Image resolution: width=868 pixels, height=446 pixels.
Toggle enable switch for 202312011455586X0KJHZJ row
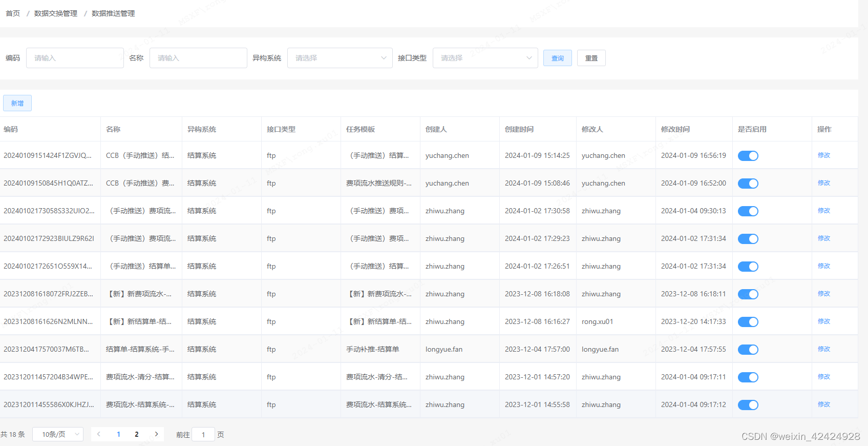point(748,405)
